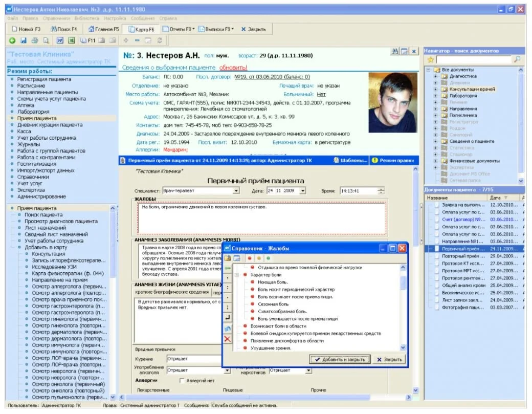This screenshot has width=532, height=414.
Task: Select Ухудшение зрения complaint
Action: (271, 348)
